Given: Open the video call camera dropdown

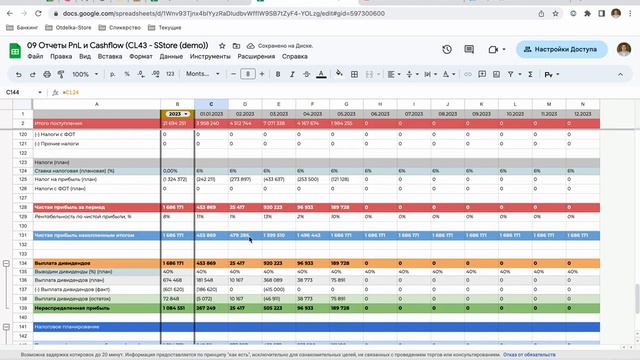Looking at the screenshot, I should pyautogui.click(x=504, y=49).
